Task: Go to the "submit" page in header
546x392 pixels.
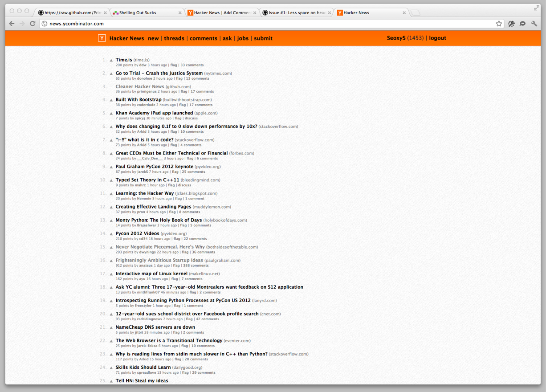Action: (x=263, y=38)
